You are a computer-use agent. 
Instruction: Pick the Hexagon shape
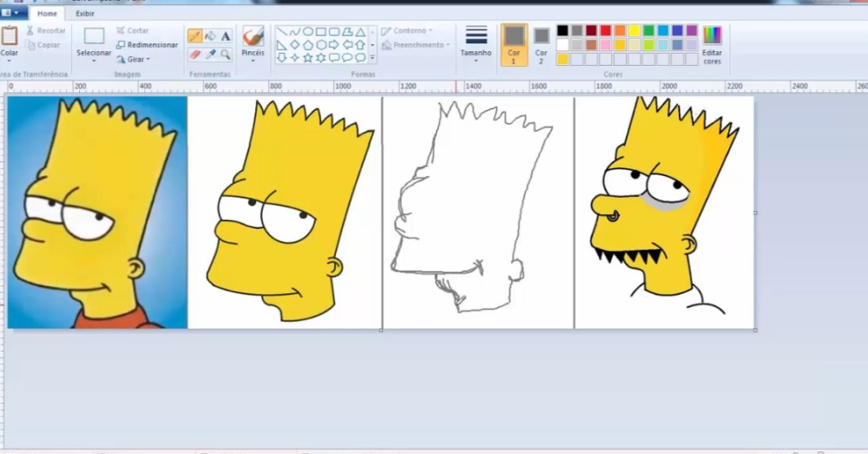(320, 45)
